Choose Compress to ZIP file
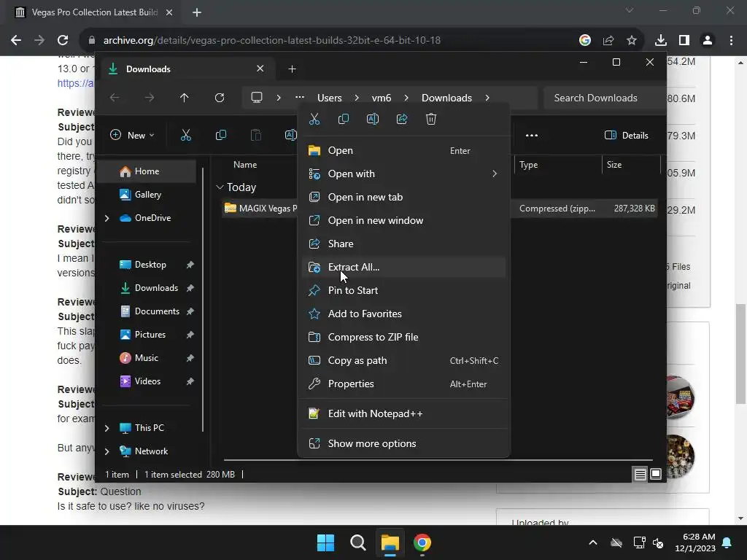 [x=403, y=337]
